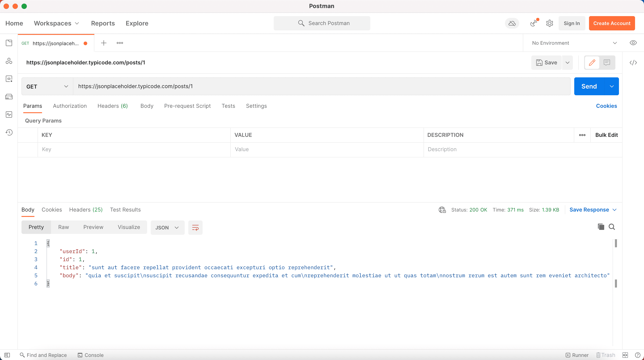Click the wrap lines icon in response
The height and width of the screenshot is (360, 644).
tap(195, 227)
